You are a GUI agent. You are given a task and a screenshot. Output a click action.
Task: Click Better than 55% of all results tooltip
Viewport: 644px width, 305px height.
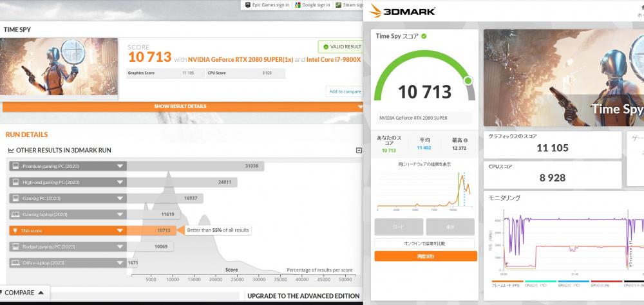[x=218, y=230]
